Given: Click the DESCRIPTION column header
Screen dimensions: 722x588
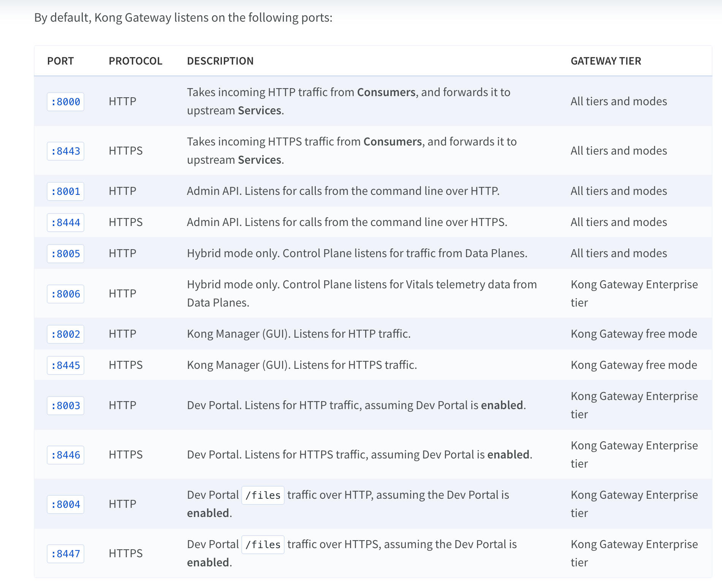Looking at the screenshot, I should [x=220, y=61].
